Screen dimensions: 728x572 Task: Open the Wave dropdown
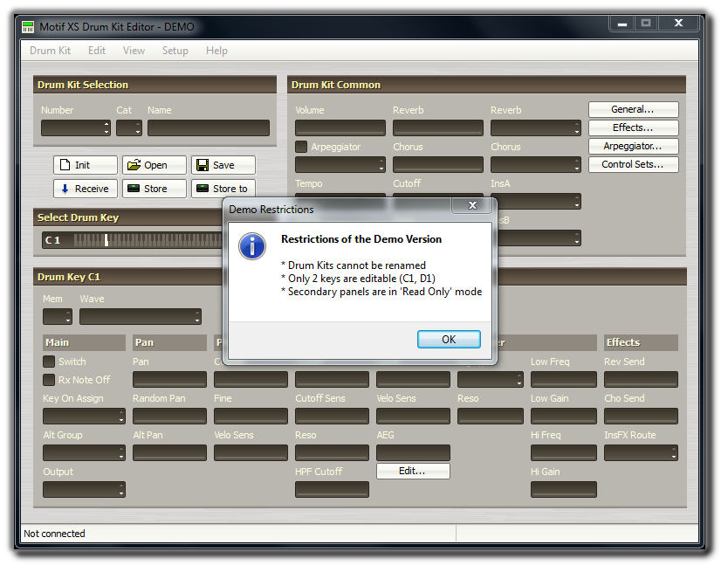click(x=141, y=317)
